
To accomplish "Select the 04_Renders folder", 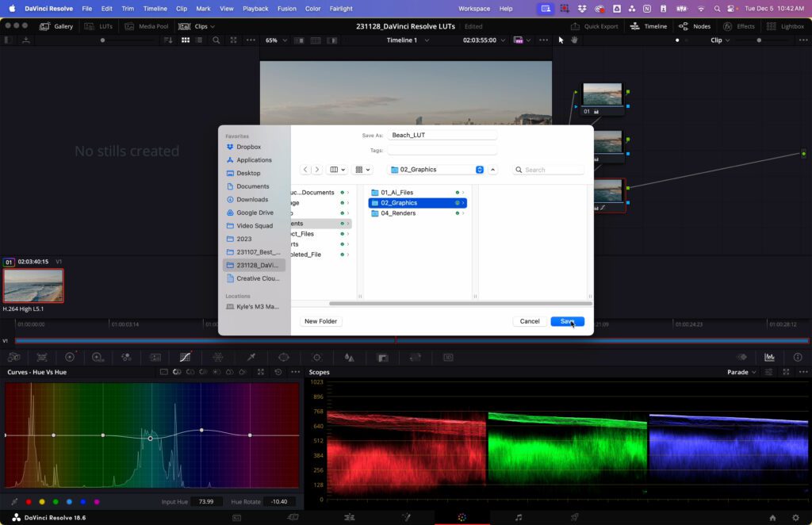I will pos(417,213).
